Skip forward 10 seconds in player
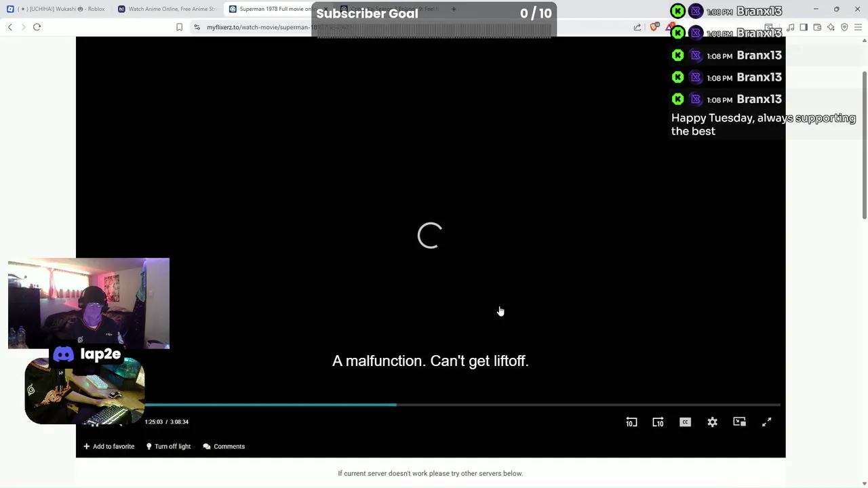This screenshot has height=488, width=868. pos(658,422)
